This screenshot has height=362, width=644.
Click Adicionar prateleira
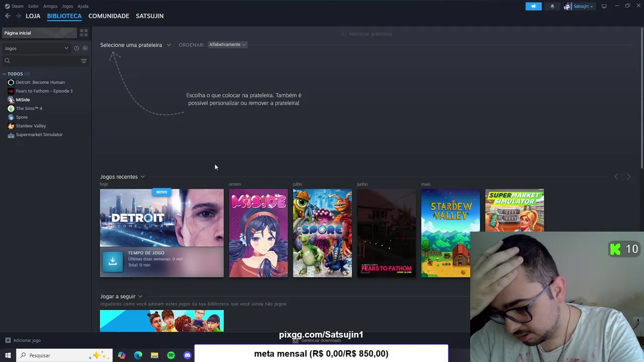coord(366,34)
